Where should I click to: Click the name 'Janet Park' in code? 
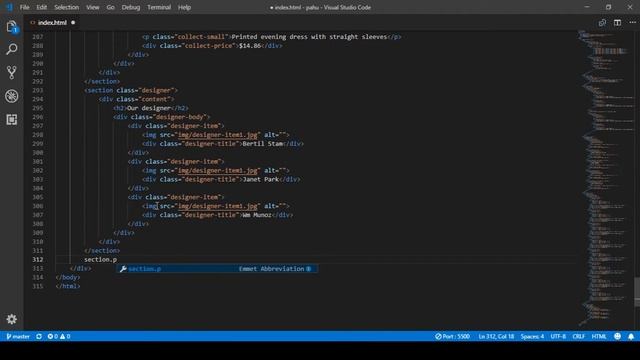260,179
